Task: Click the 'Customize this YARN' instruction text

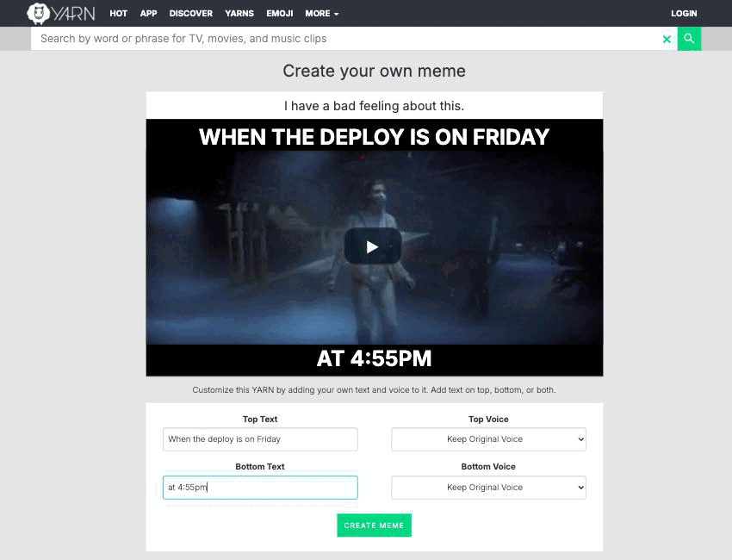Action: coord(374,390)
